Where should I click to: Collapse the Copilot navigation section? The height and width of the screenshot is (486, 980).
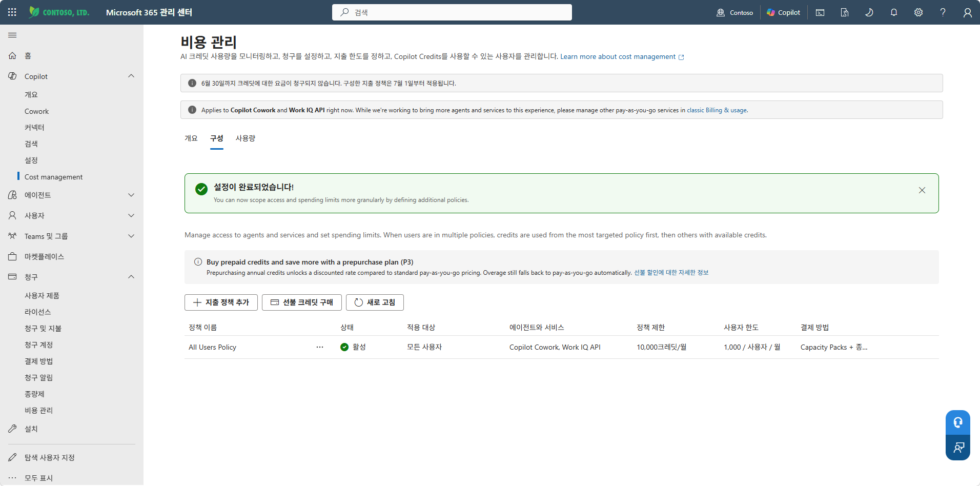click(x=131, y=76)
